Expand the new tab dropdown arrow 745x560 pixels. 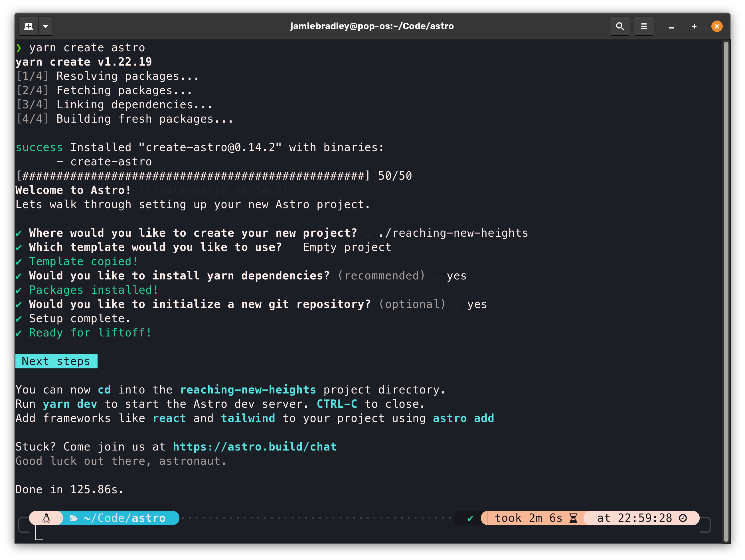coord(46,26)
